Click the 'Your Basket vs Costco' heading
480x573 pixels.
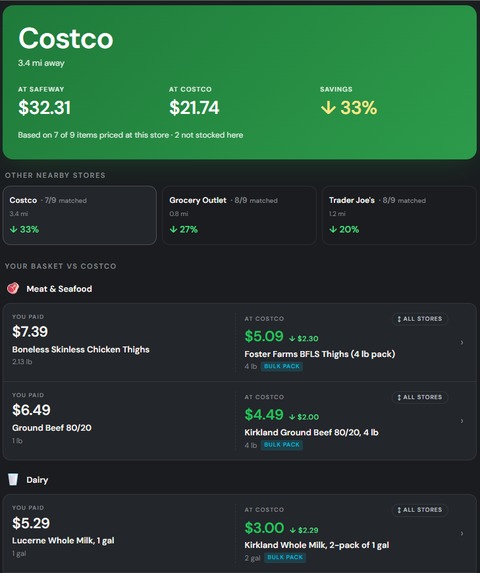click(x=61, y=266)
